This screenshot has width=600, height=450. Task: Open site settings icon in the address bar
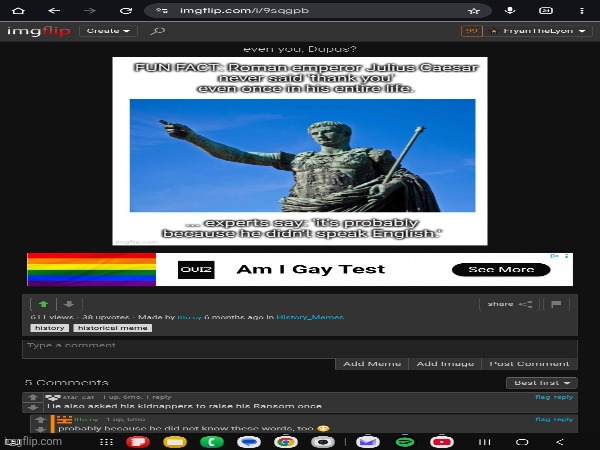162,11
